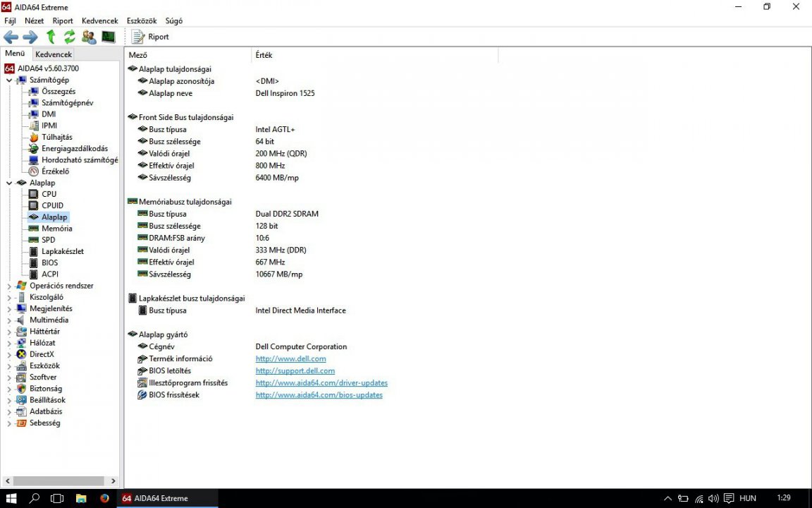Image resolution: width=812 pixels, height=508 pixels.
Task: Go back with the blue left arrow
Action: (11, 37)
